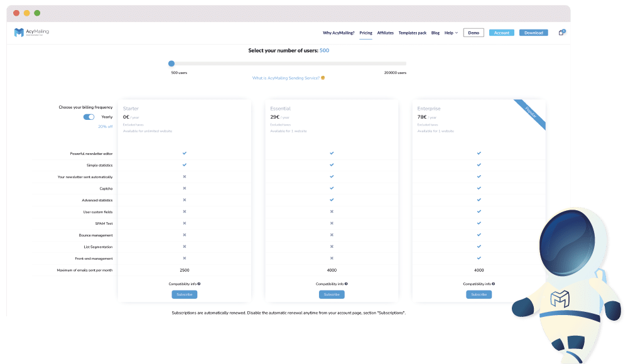Click the Essential plan title

[280, 109]
